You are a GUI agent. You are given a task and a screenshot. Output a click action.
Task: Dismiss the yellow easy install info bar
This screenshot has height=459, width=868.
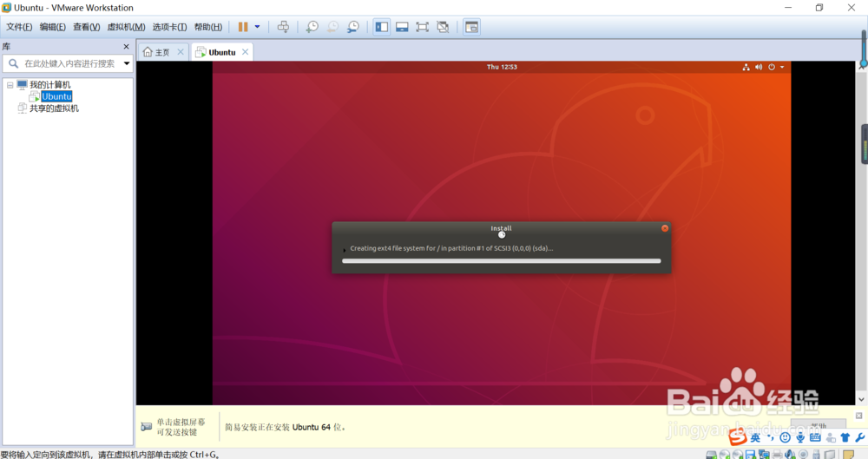pos(858,416)
